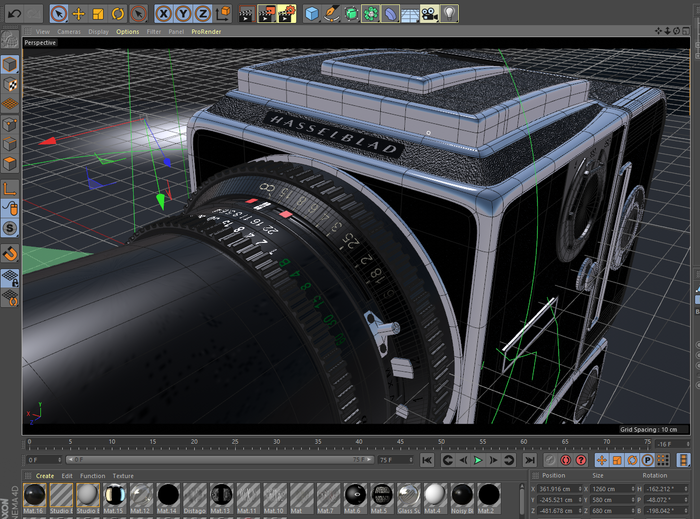Click the Render View clapperboard icon
Image resolution: width=700 pixels, height=519 pixels.
(246, 14)
